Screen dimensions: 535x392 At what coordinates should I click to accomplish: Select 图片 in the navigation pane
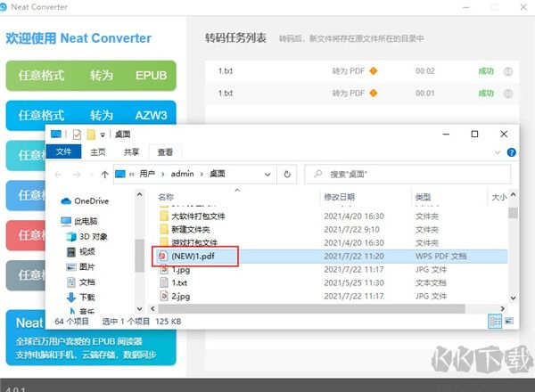(x=87, y=267)
